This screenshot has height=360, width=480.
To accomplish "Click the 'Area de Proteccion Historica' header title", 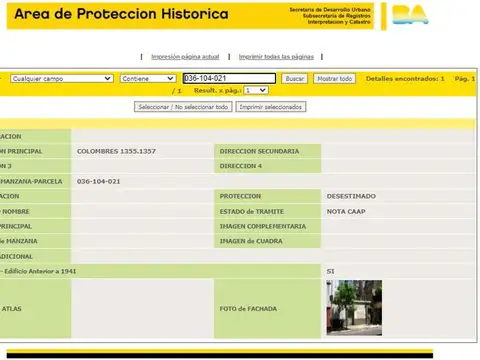I will [x=121, y=14].
